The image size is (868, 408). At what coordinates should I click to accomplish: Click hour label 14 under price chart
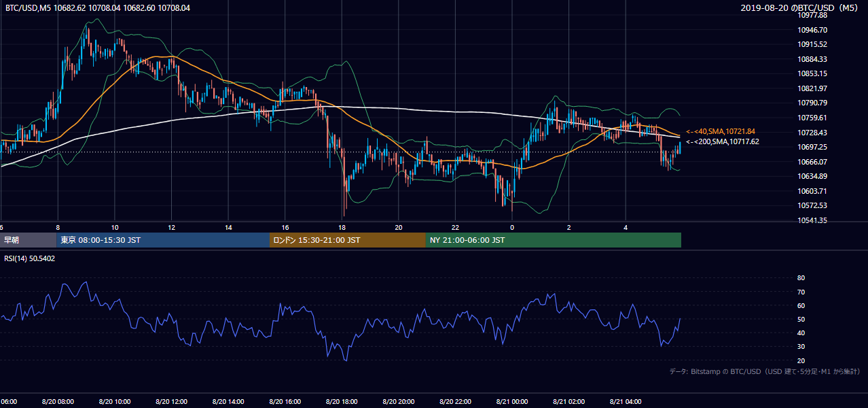(228, 228)
